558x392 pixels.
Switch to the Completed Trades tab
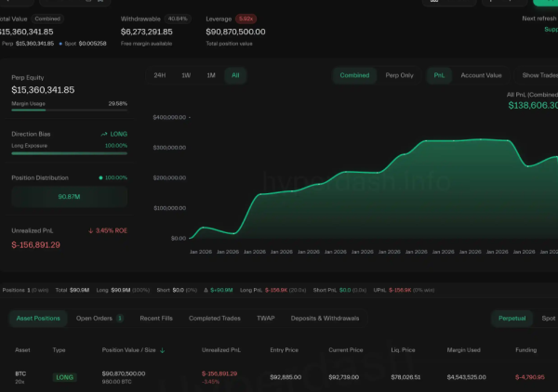pyautogui.click(x=212, y=319)
